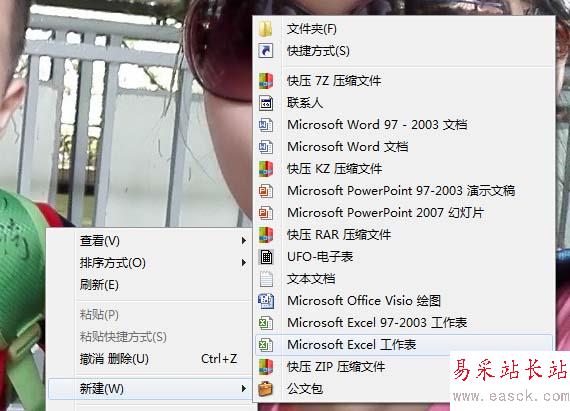Viewport: 570px width, 411px height.
Task: Create a new 文本文档
Action: pos(404,279)
